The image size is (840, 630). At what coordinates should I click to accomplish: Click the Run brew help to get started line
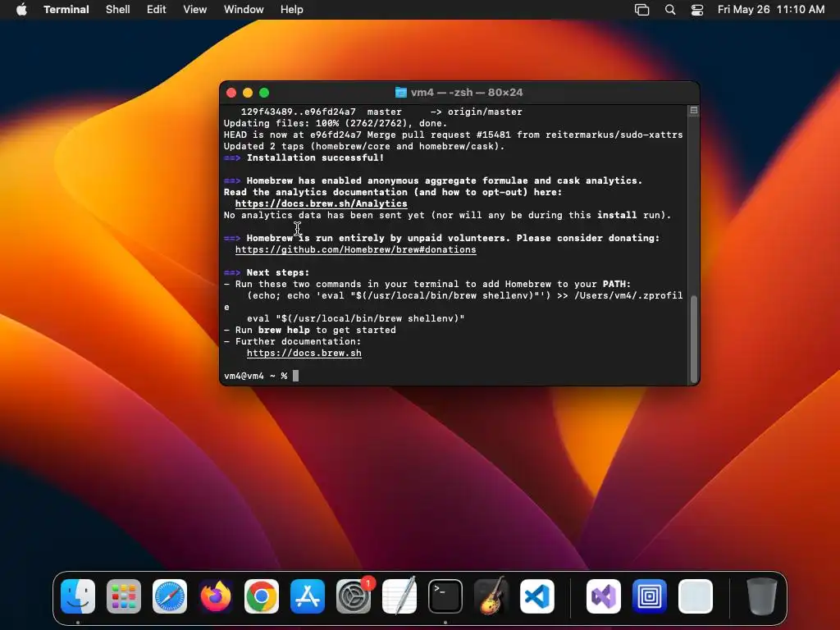point(309,330)
